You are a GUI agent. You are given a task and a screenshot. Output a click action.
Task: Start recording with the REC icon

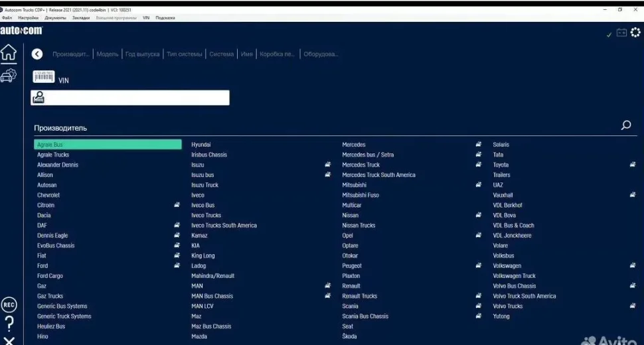pos(9,305)
